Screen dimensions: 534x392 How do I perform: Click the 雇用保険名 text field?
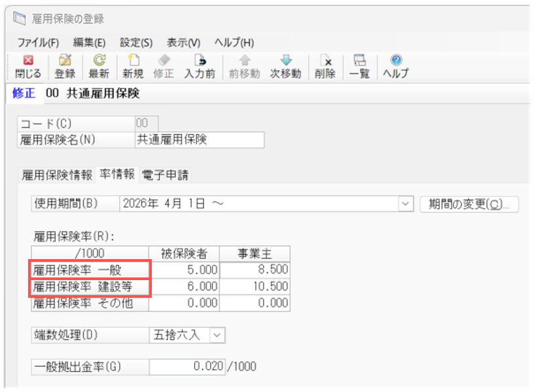pos(199,139)
